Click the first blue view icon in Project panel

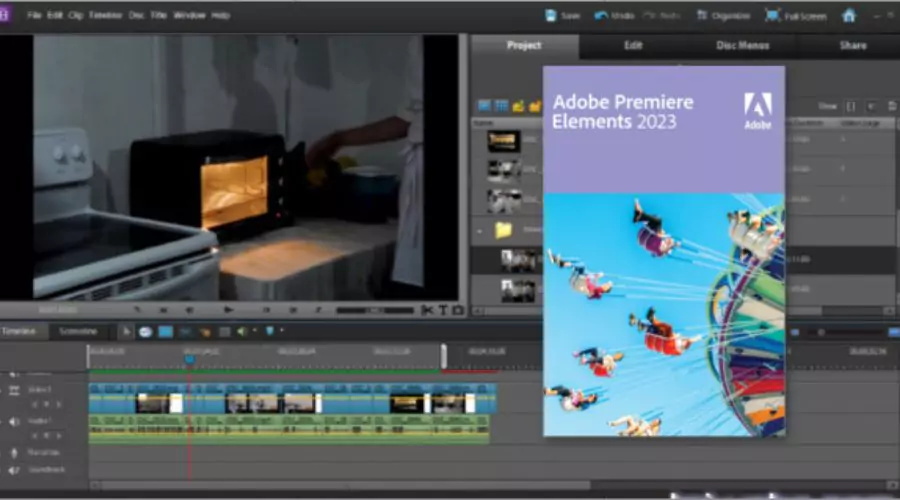(484, 106)
